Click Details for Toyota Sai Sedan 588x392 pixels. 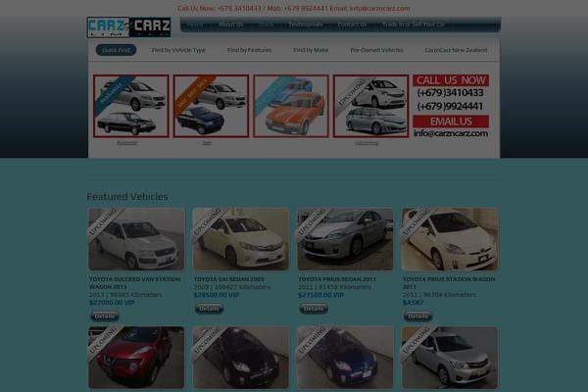click(x=209, y=309)
